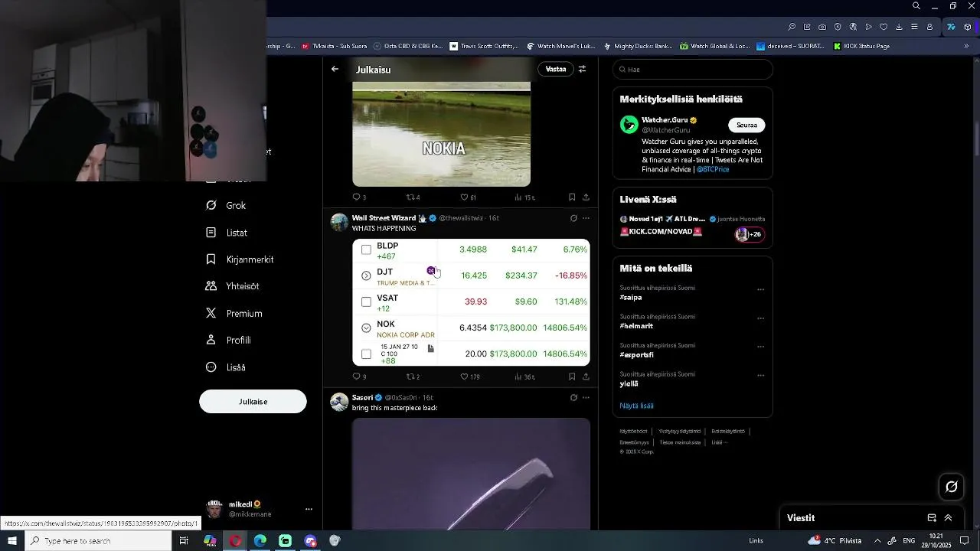Follow Watcher.Guru with Seuraa button

coord(746,125)
